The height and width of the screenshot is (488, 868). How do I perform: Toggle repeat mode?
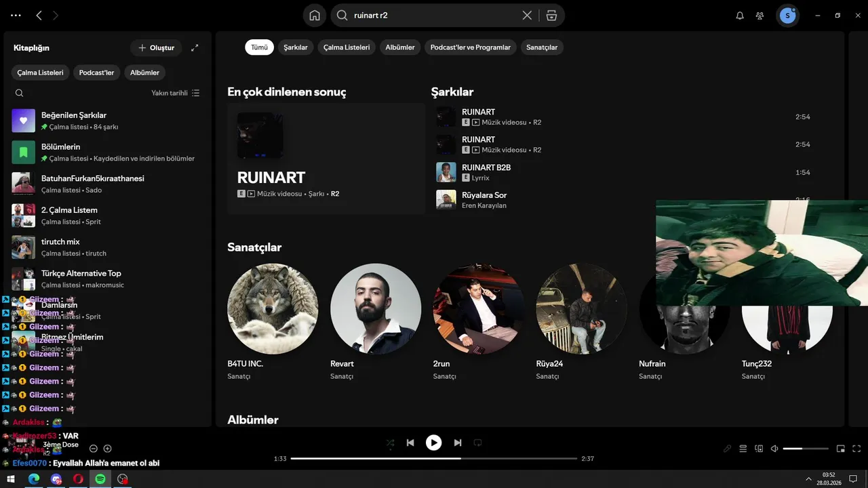click(x=477, y=443)
